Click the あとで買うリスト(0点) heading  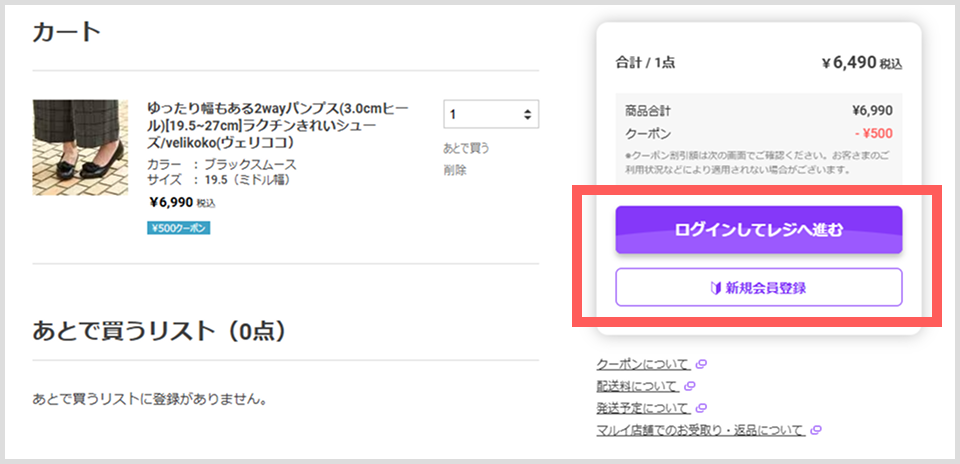pos(159,331)
